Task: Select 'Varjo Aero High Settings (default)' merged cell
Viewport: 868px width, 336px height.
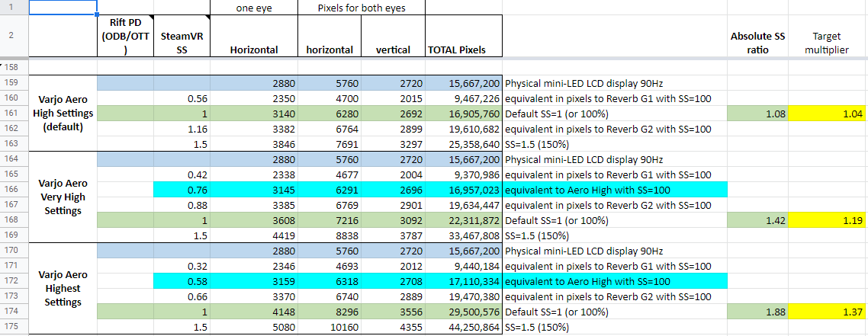Action: (63, 114)
